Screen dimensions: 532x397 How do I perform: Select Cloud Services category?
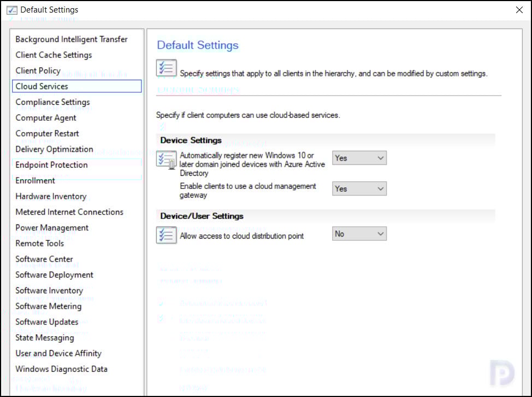76,86
